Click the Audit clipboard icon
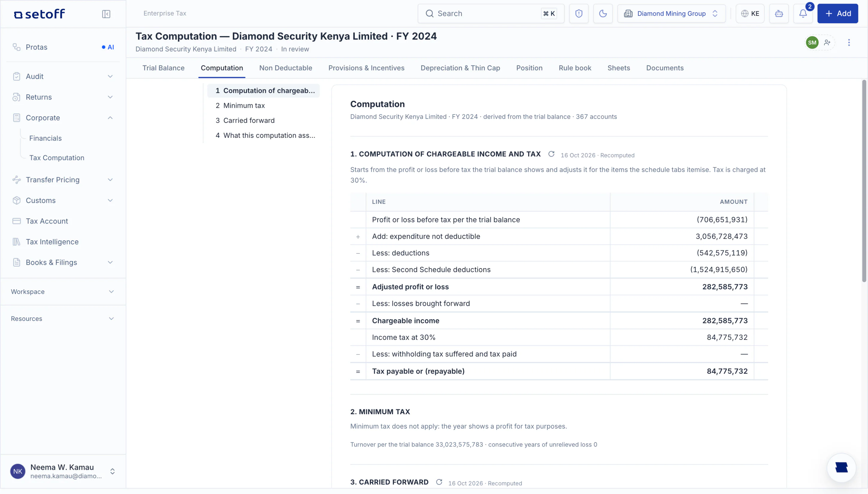 pos(16,77)
